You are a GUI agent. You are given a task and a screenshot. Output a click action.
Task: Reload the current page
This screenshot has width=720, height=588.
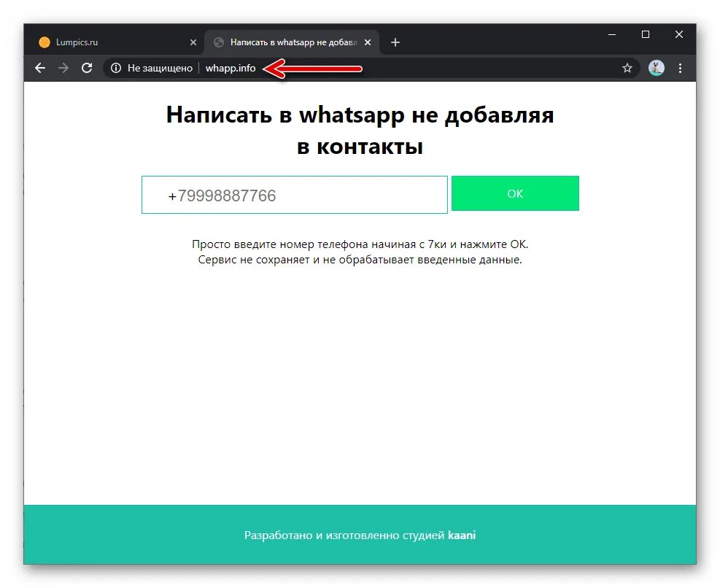[x=87, y=68]
